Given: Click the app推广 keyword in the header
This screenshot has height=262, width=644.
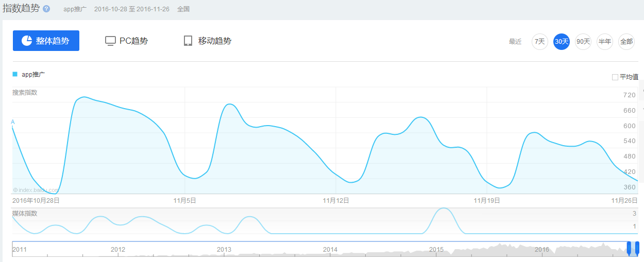Looking at the screenshot, I should 75,9.
